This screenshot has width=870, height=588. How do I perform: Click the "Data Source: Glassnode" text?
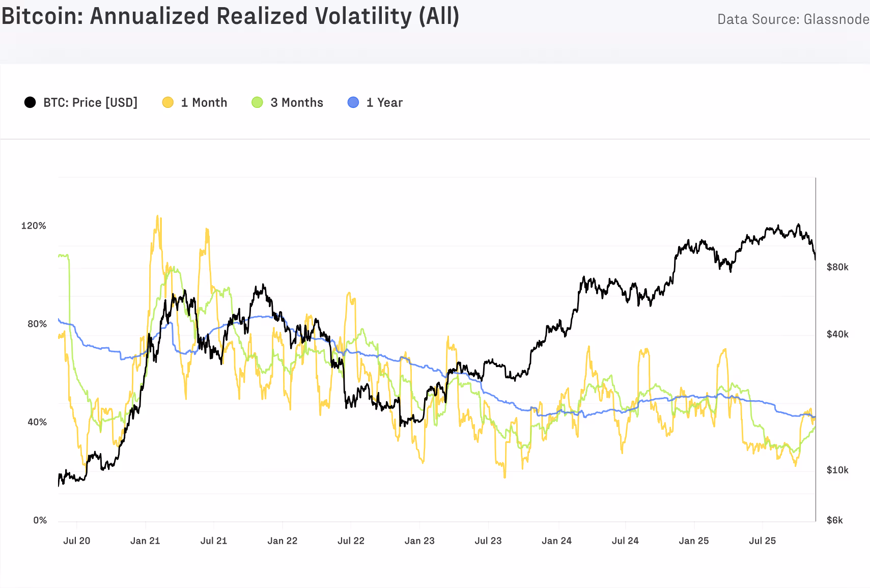tap(793, 19)
